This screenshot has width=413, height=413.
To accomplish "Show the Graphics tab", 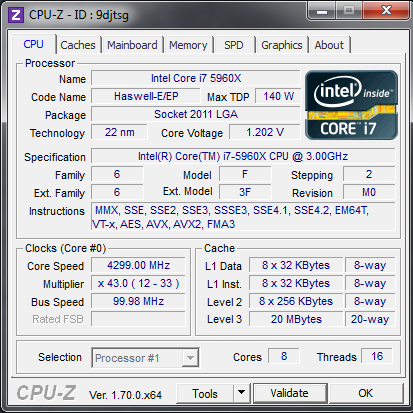I will pos(282,45).
